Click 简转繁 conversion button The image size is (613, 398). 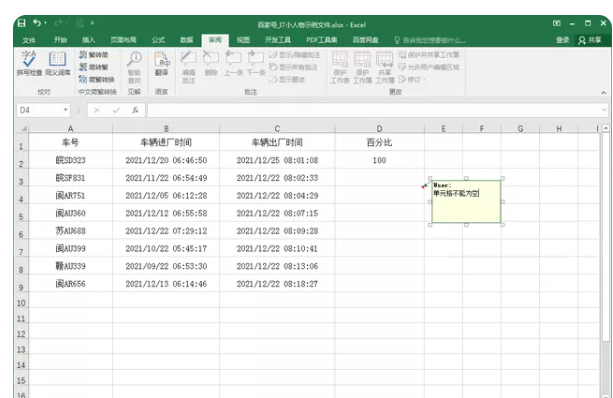coord(93,67)
